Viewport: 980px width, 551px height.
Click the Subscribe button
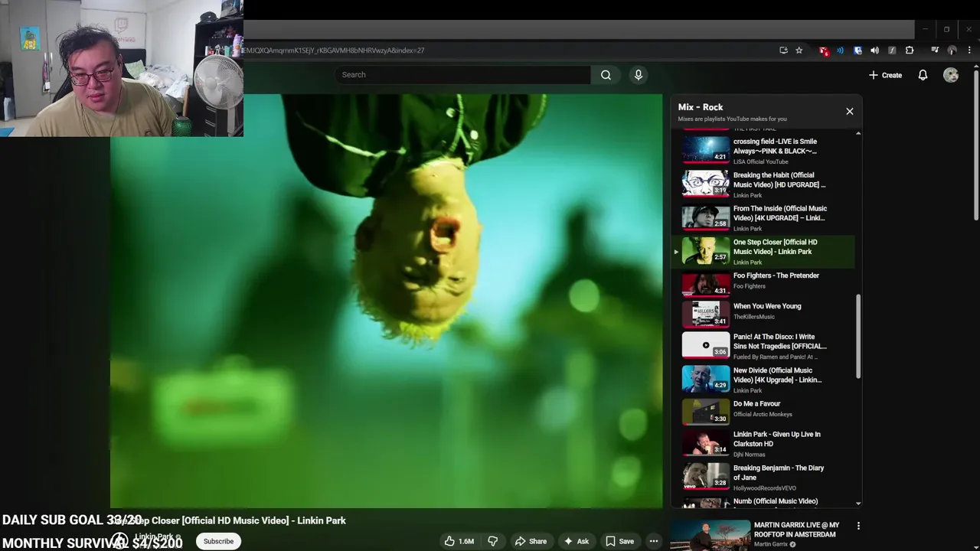point(218,541)
